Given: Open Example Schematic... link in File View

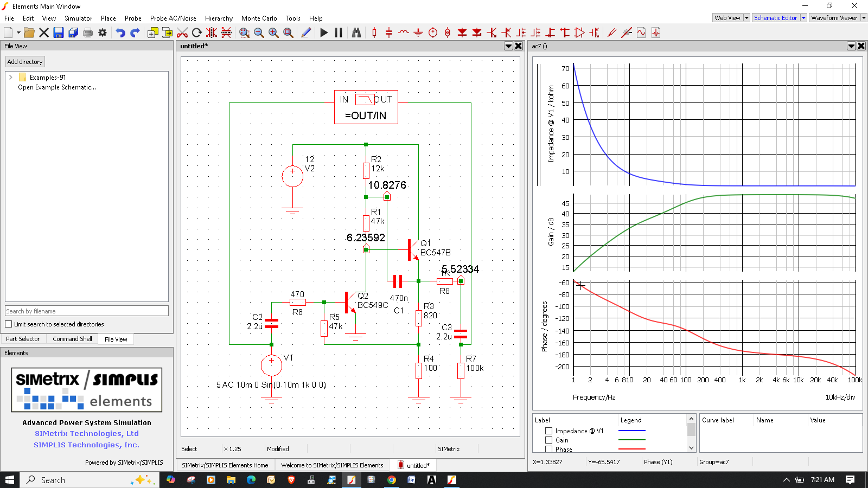Looking at the screenshot, I should (x=57, y=87).
